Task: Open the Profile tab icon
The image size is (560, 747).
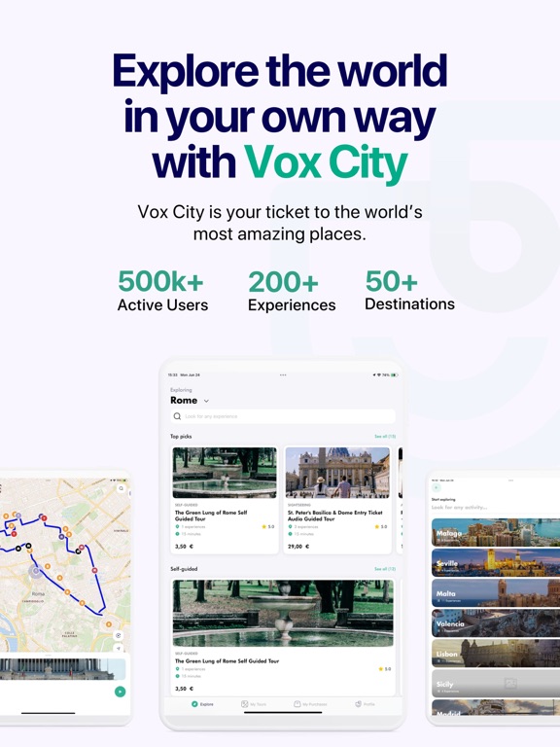Action: [358, 704]
